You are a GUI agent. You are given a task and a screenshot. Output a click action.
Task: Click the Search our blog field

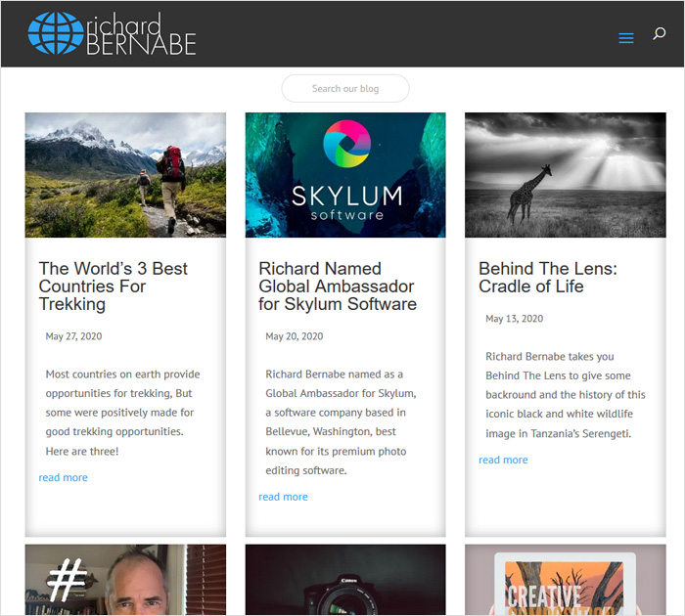(345, 89)
